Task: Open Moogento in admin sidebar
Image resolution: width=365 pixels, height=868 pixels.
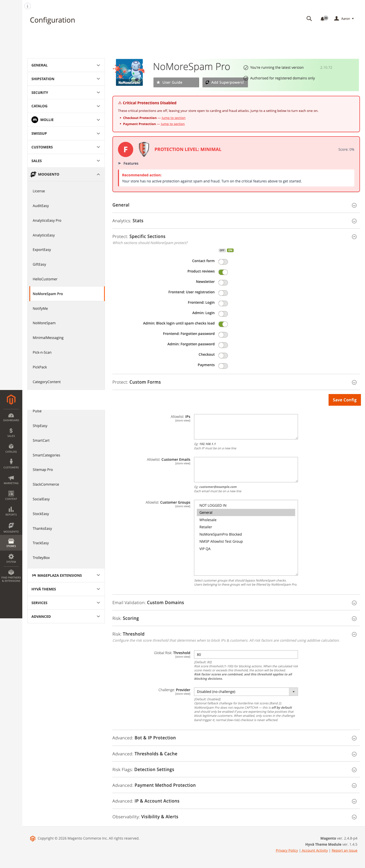Action: point(11,528)
